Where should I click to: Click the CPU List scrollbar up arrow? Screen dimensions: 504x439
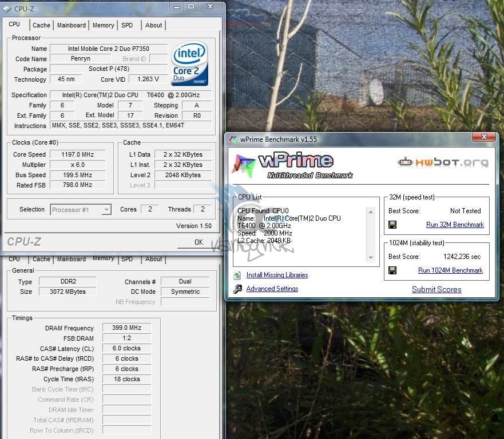pos(371,212)
